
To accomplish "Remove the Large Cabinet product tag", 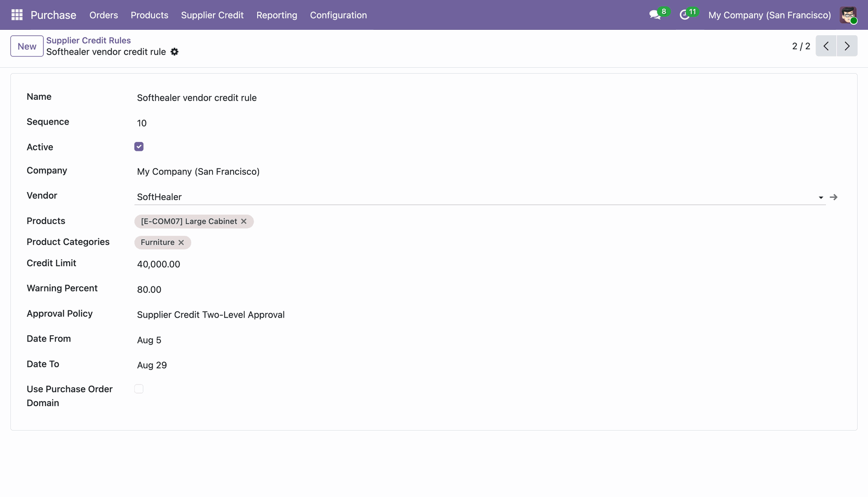I will click(x=244, y=221).
